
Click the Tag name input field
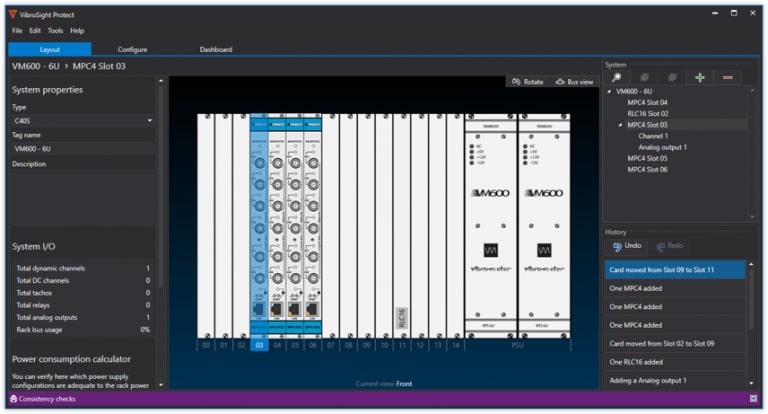click(x=82, y=148)
